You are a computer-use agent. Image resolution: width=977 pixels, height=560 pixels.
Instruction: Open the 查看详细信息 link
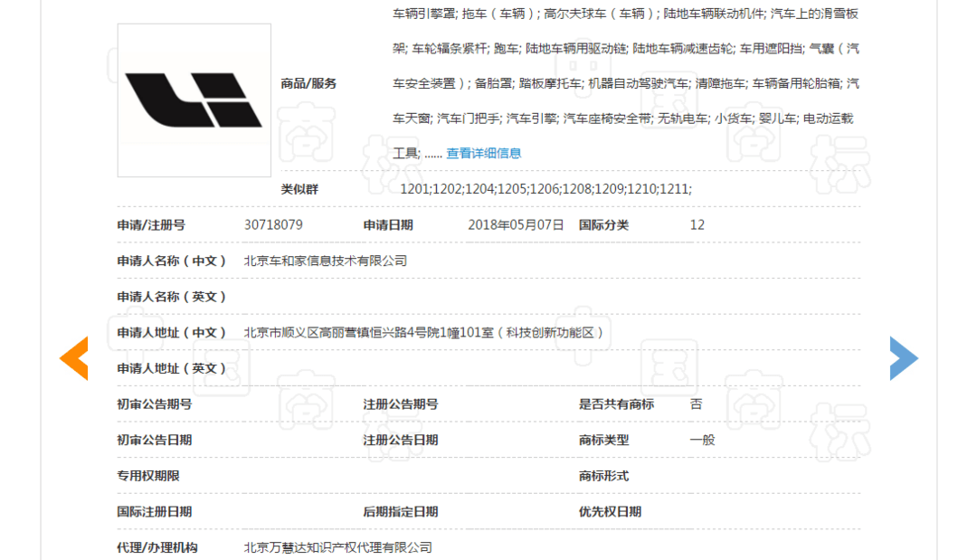[x=483, y=153]
